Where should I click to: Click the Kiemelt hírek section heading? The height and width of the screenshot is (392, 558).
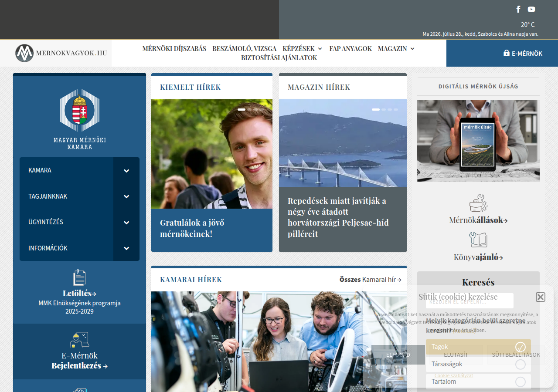191,87
